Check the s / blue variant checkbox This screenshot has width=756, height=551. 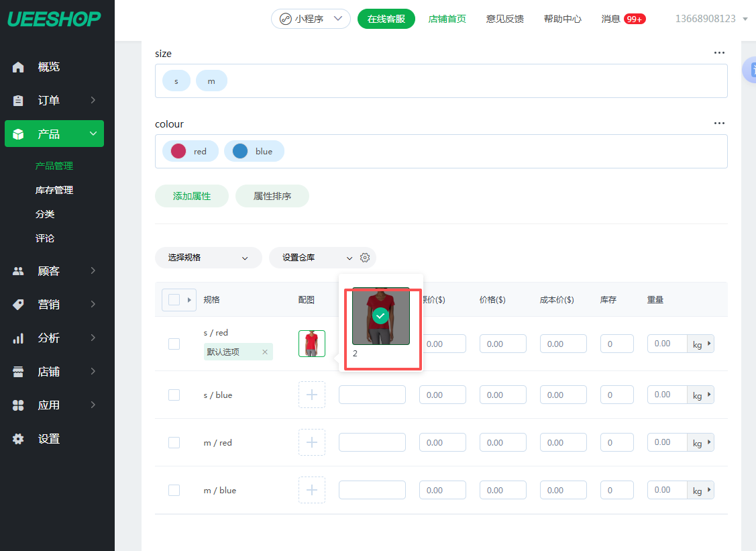[174, 395]
